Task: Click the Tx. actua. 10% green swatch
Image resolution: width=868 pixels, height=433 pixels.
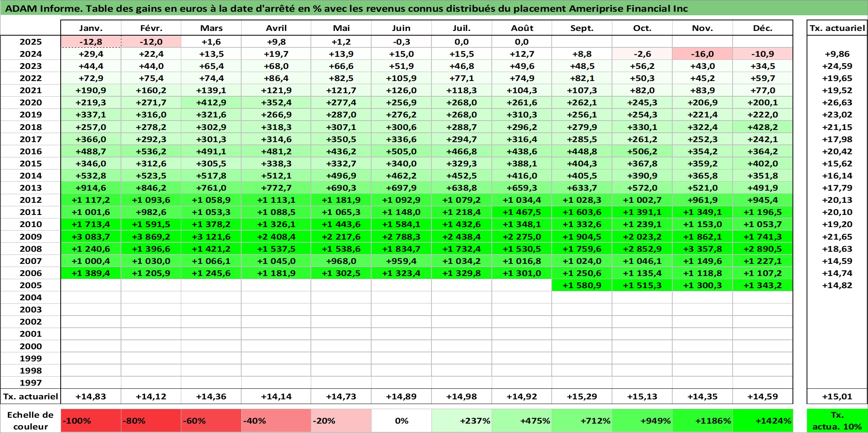Action: coord(837,421)
